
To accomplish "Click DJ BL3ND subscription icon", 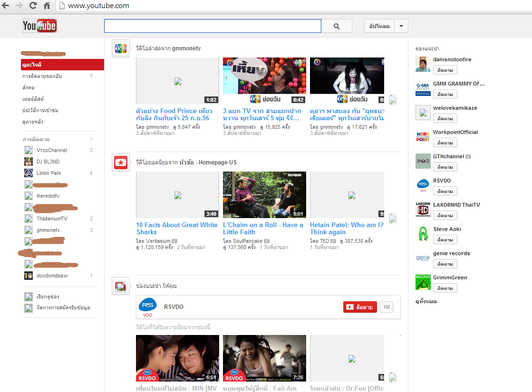I will pyautogui.click(x=29, y=162).
